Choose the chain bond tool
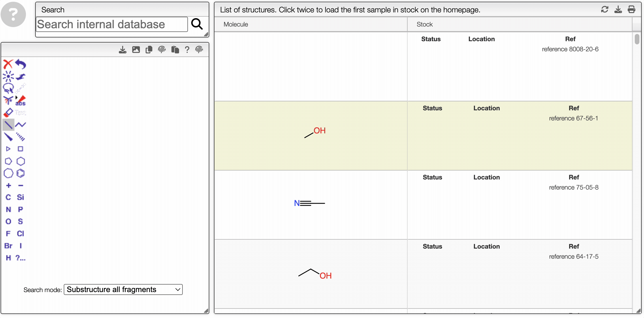 coord(20,124)
